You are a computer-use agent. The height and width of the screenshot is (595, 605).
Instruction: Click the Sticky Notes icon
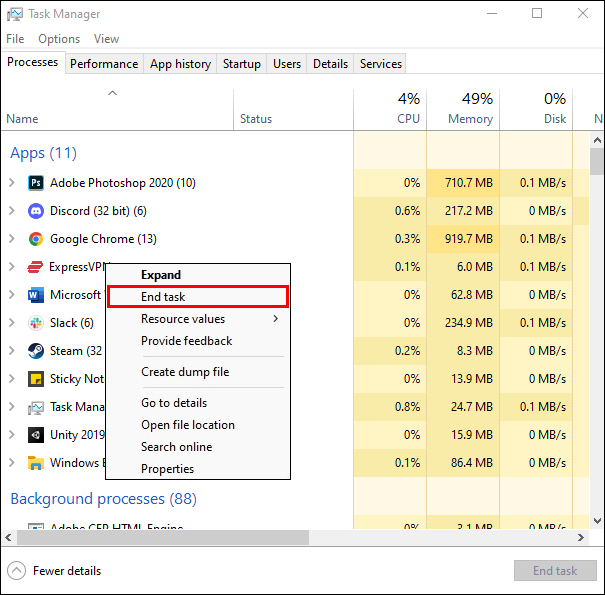click(x=36, y=379)
